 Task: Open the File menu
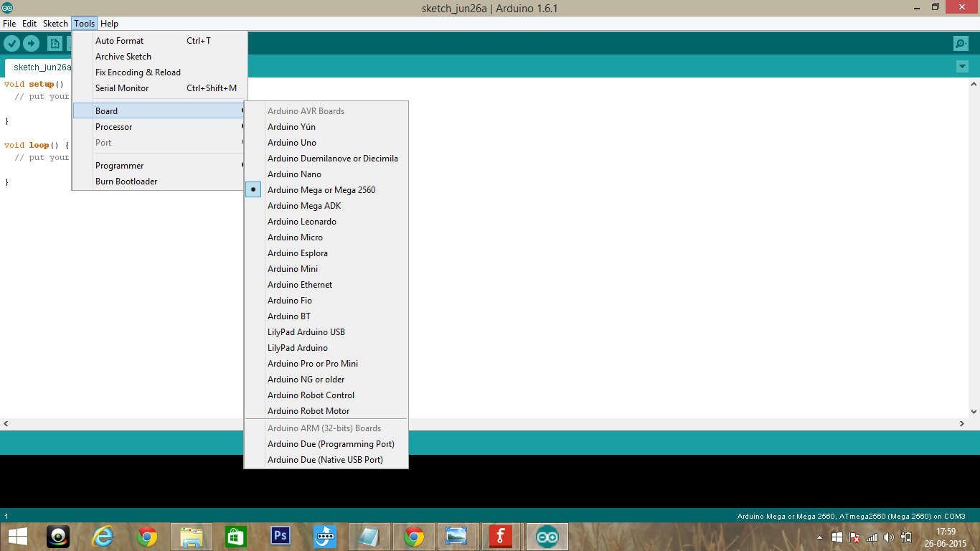(9, 24)
